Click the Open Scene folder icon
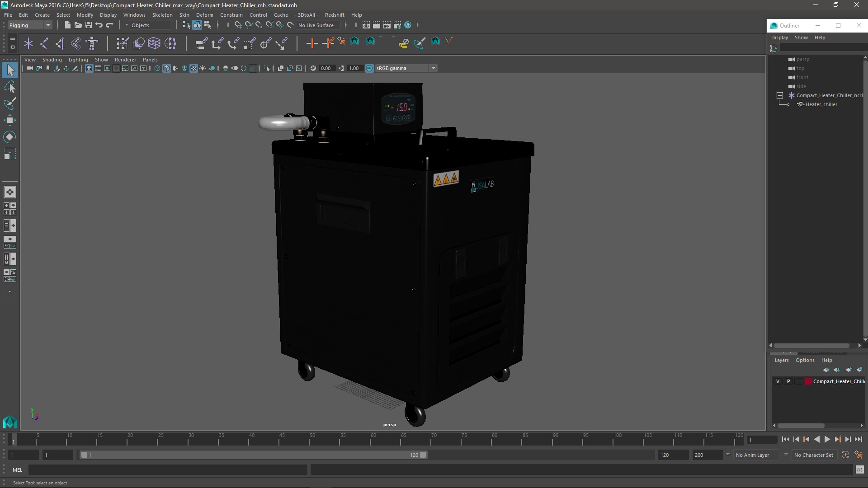Screen dimensions: 868x488 pyautogui.click(x=78, y=25)
